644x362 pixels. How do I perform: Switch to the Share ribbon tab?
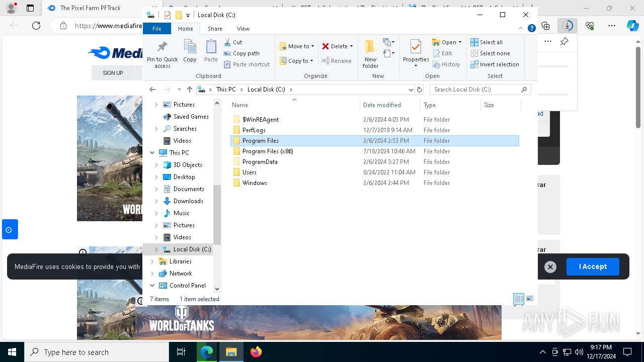(215, 29)
